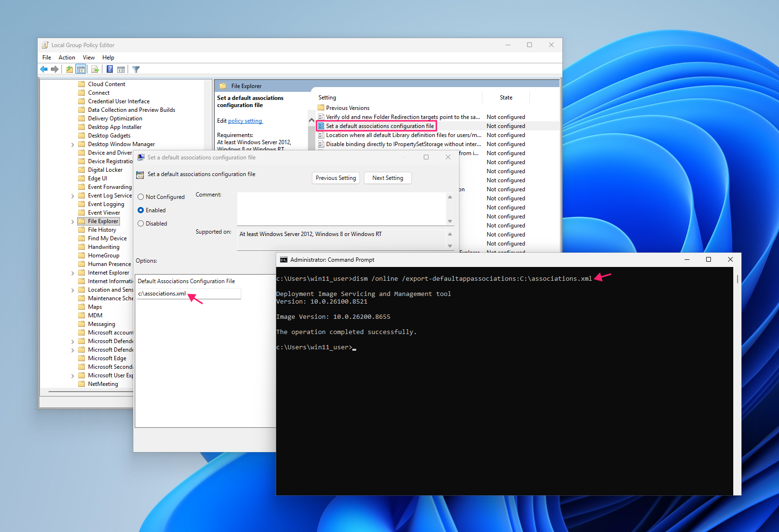Click icon beside Location where all default Library
Image resolution: width=779 pixels, height=532 pixels.
pos(321,135)
